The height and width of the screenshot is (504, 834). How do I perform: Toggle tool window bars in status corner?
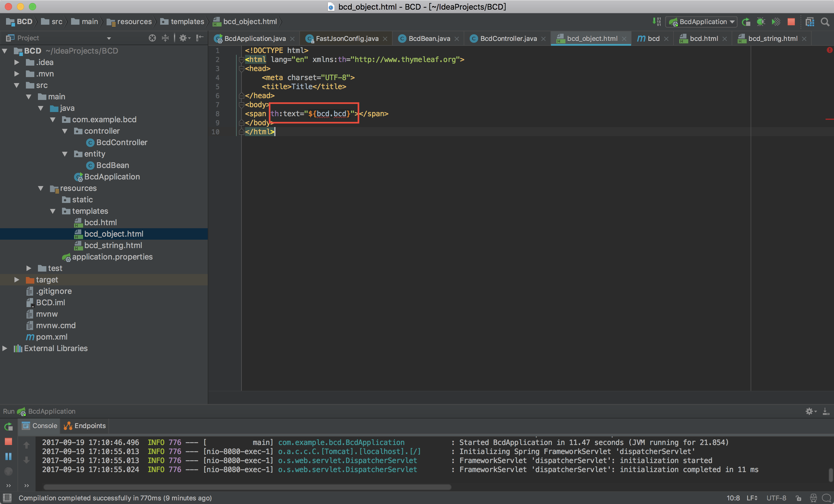[7, 498]
